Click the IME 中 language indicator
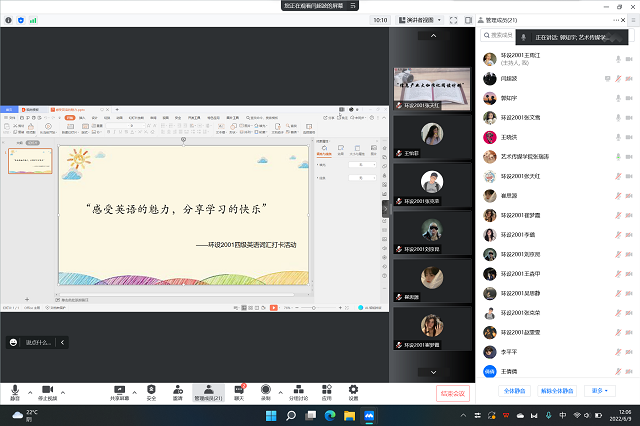Image resolution: width=640 pixels, height=426 pixels. tap(562, 415)
